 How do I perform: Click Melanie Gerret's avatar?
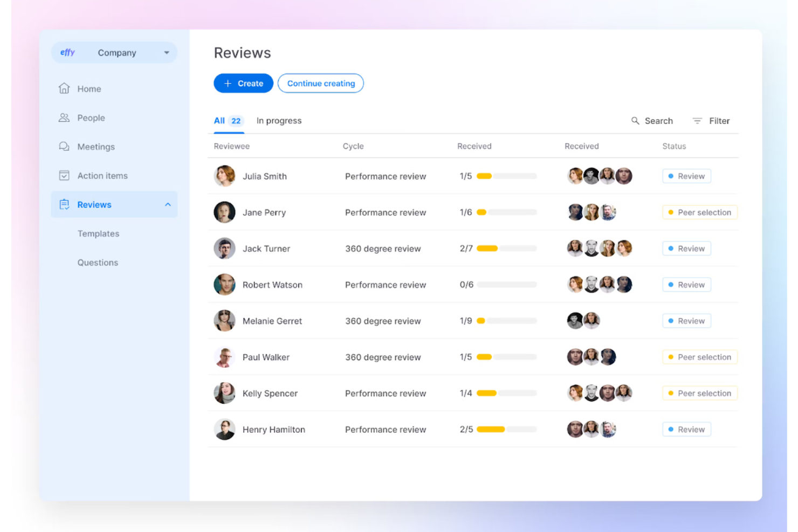pyautogui.click(x=224, y=321)
